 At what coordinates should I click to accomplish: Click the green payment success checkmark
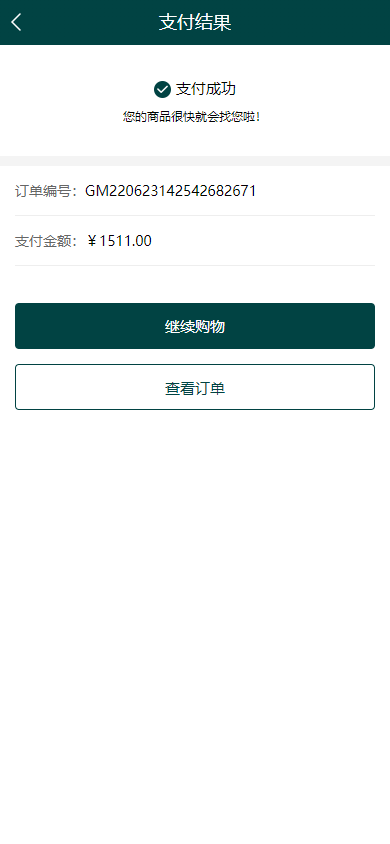(x=162, y=89)
